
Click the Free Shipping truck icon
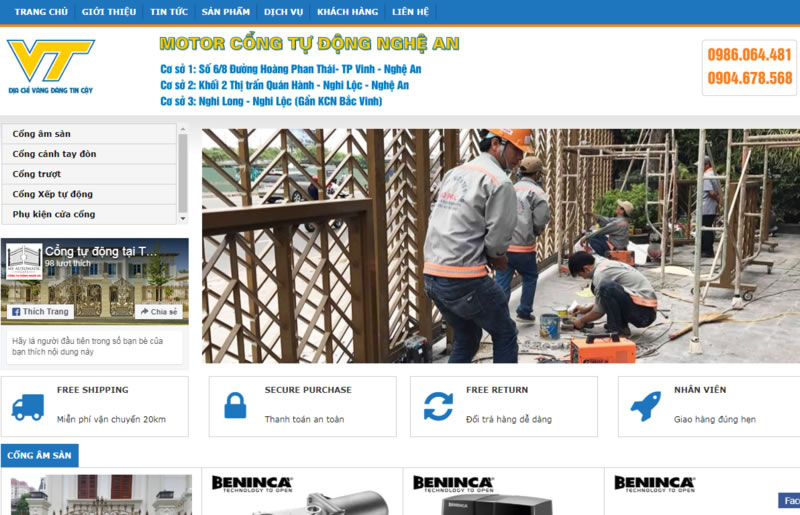pos(28,407)
